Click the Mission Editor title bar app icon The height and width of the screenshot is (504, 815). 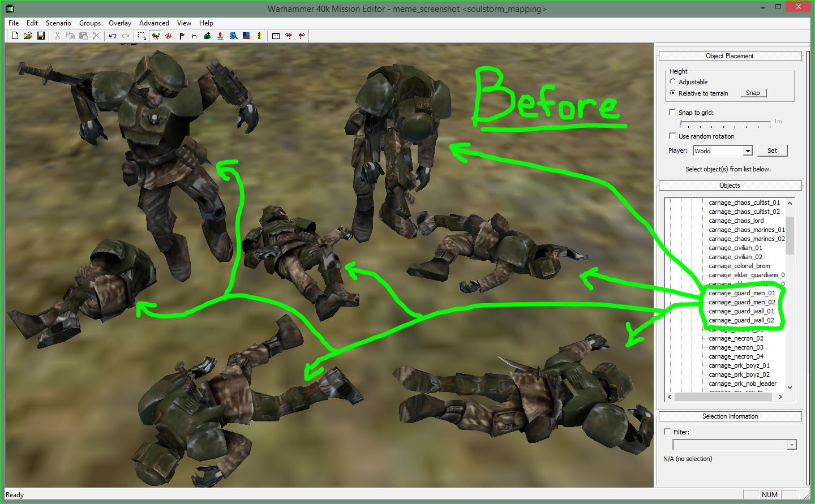(x=10, y=8)
